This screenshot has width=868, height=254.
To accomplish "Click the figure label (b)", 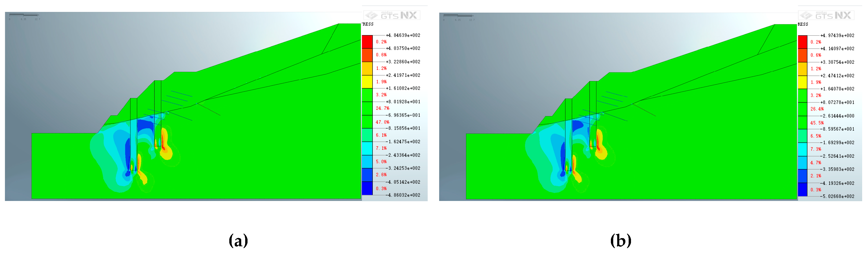I will (x=621, y=241).
